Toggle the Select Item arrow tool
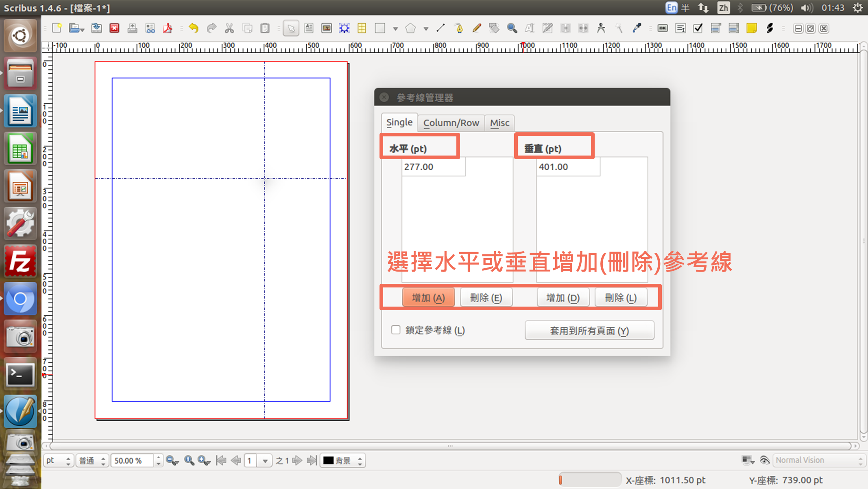Screen dimensions: 868x489 [291, 28]
